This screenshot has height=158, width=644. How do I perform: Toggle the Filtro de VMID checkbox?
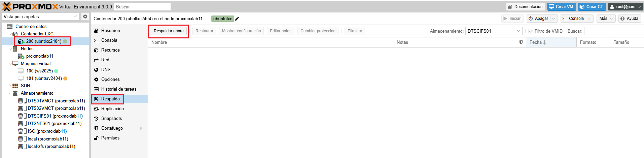point(531,31)
